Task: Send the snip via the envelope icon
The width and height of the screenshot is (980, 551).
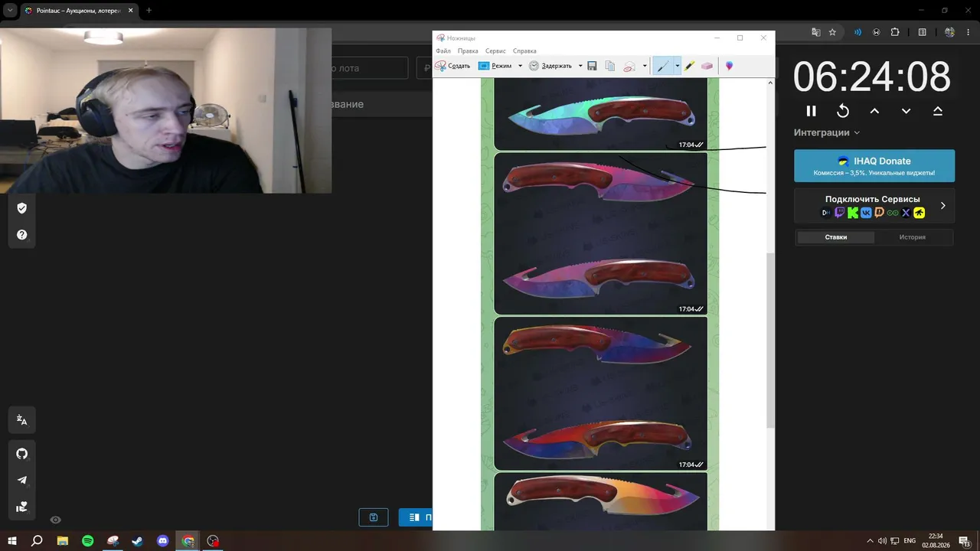Action: pos(629,66)
